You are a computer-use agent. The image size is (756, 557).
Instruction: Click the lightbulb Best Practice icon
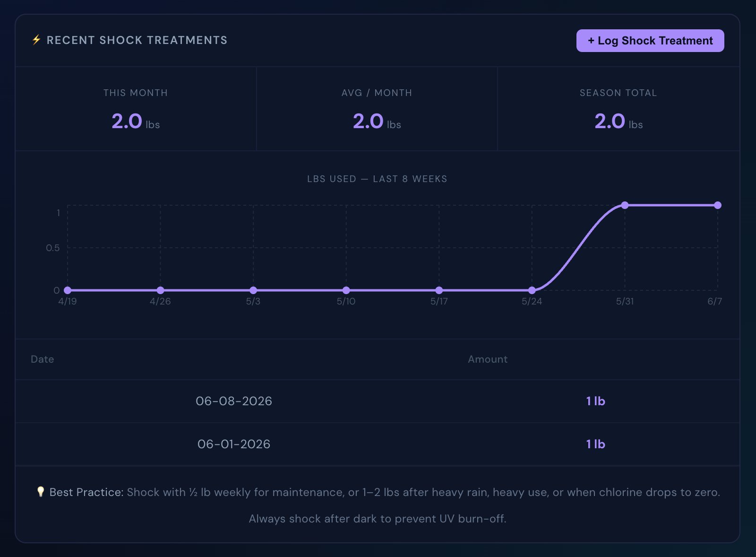click(41, 492)
